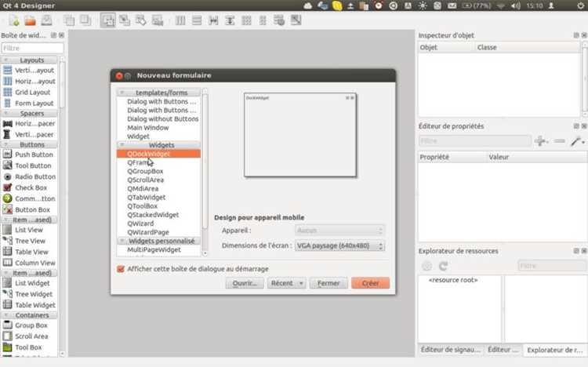Collapse the templates/forms category

click(122, 93)
